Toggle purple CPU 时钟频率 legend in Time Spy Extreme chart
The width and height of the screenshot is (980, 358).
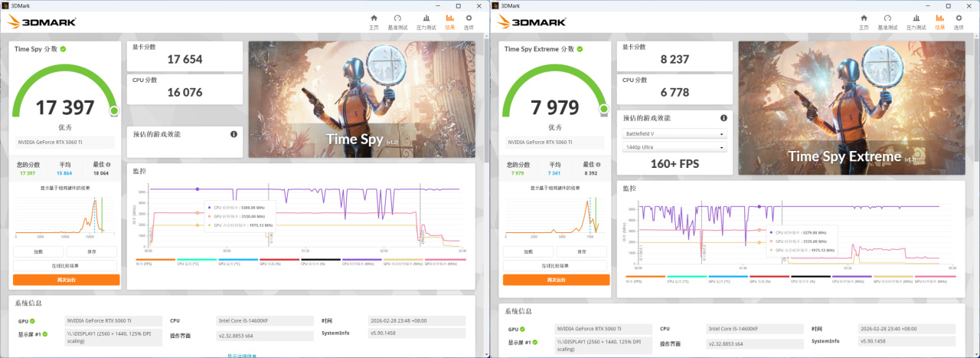pyautogui.click(x=852, y=278)
